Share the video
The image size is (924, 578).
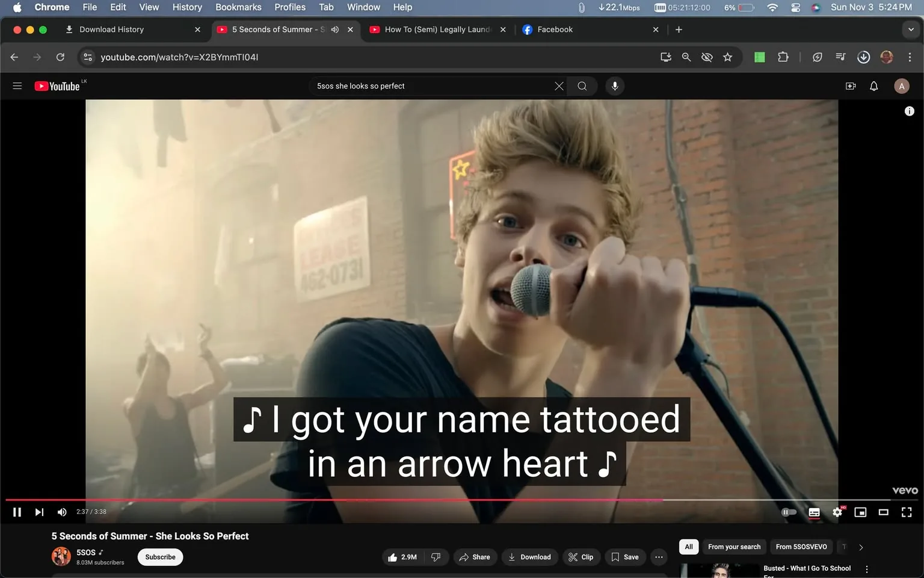(475, 557)
